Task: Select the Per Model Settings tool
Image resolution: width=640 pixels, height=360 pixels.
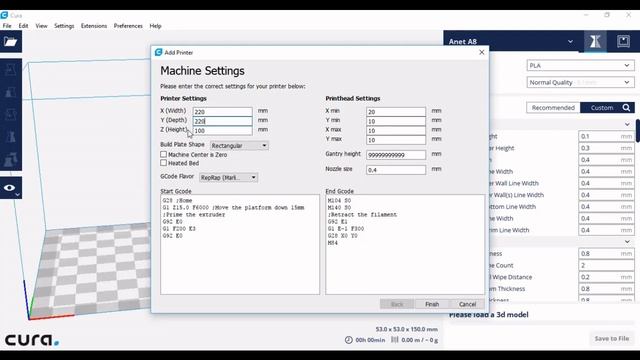Action: (x=11, y=159)
